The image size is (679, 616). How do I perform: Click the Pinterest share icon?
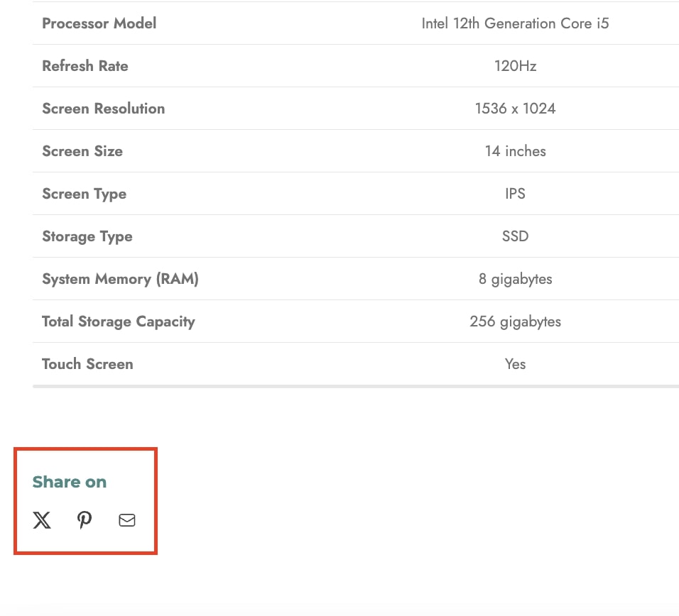coord(85,520)
